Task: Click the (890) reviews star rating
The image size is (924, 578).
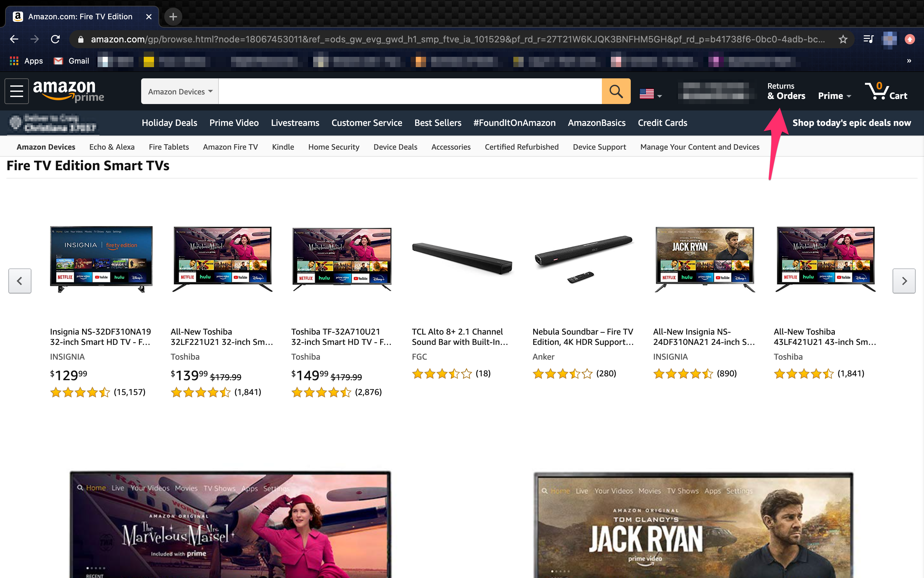Action: tap(695, 373)
